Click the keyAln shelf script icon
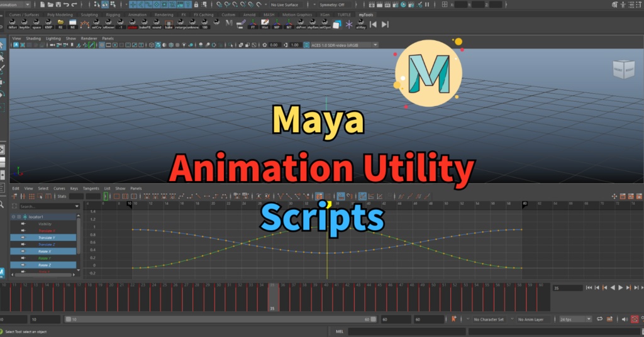The width and height of the screenshot is (644, 337). pos(25,25)
